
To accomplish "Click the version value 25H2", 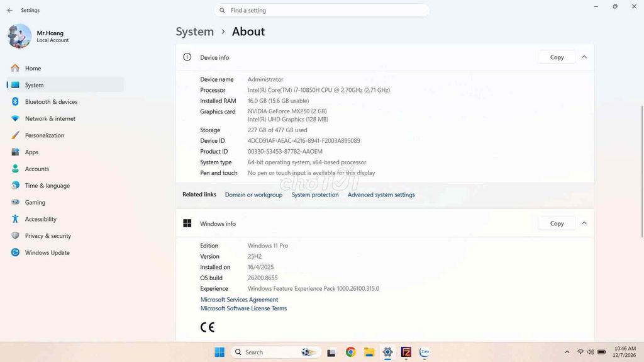I will [255, 256].
